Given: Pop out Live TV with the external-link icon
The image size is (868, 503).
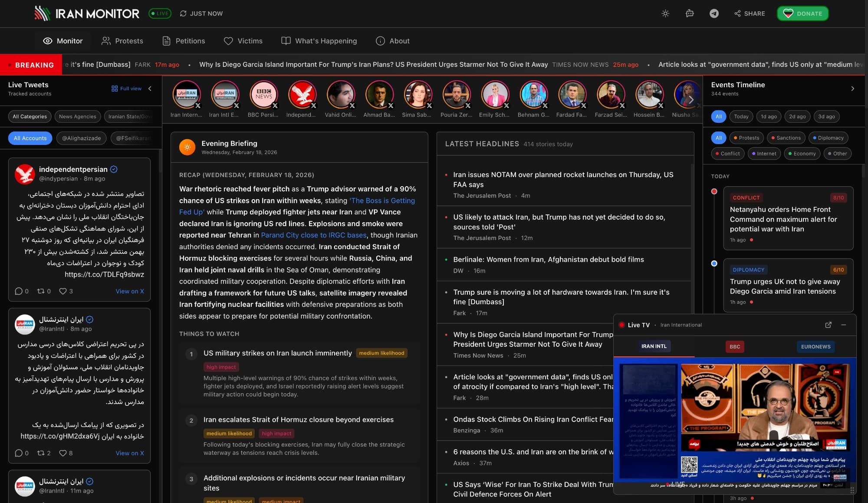Looking at the screenshot, I should [828, 325].
